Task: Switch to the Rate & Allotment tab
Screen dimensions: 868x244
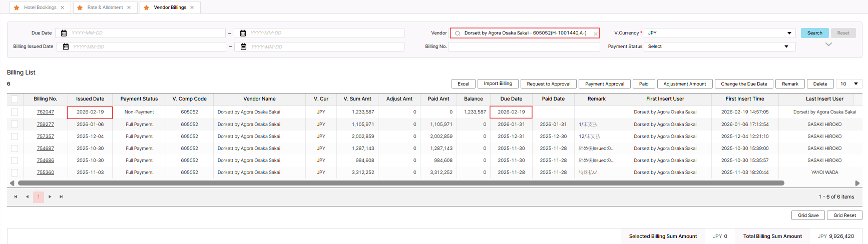Action: 105,7
